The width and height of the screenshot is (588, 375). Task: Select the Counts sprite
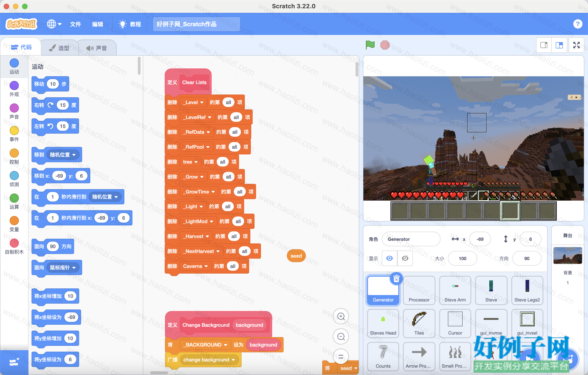pos(383,356)
